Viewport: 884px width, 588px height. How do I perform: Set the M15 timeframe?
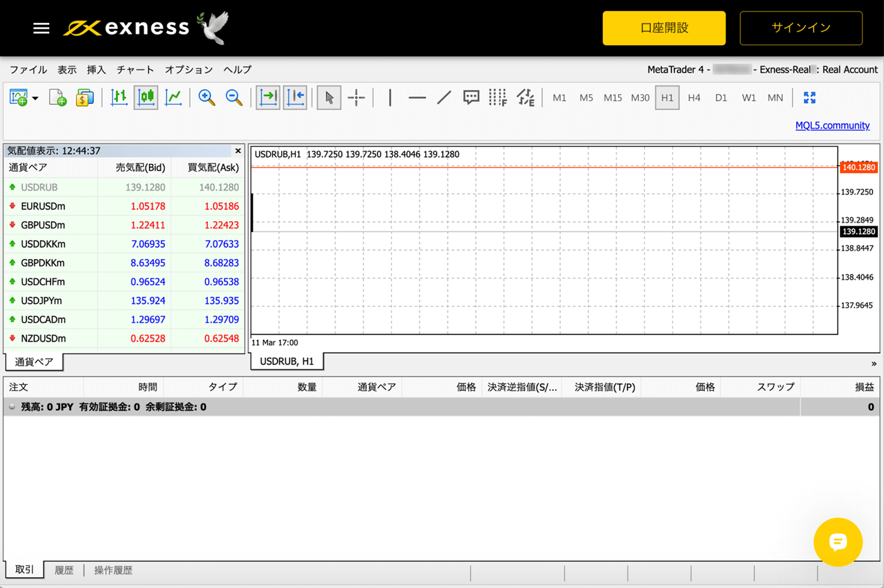(613, 98)
